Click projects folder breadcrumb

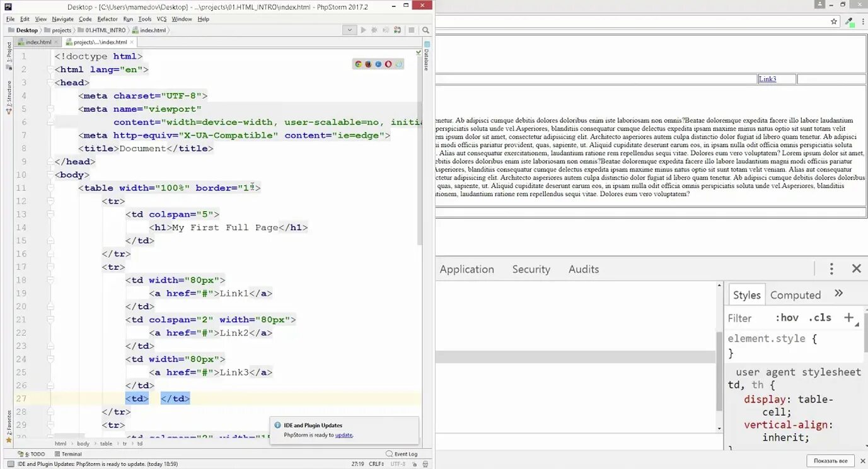pyautogui.click(x=57, y=30)
